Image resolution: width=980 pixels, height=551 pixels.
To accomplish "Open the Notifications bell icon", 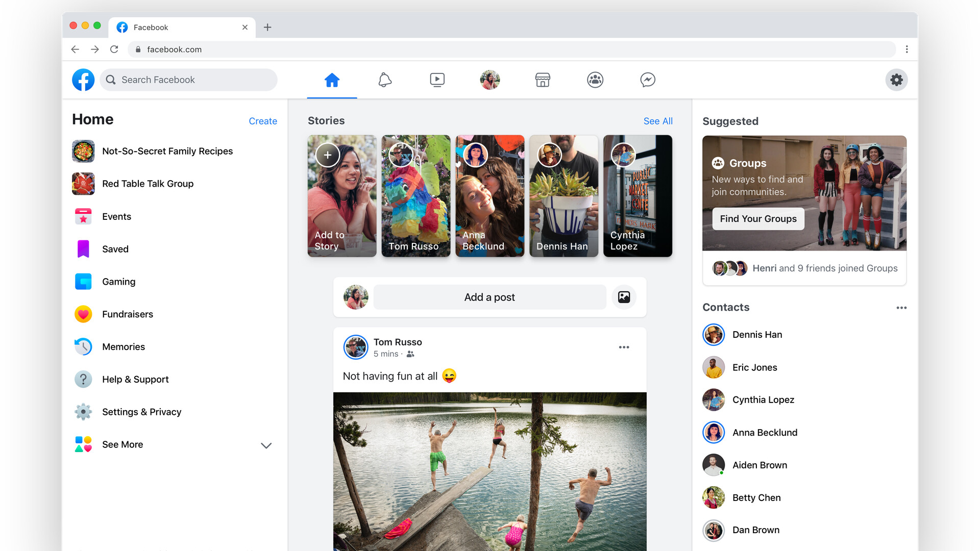I will pos(385,80).
